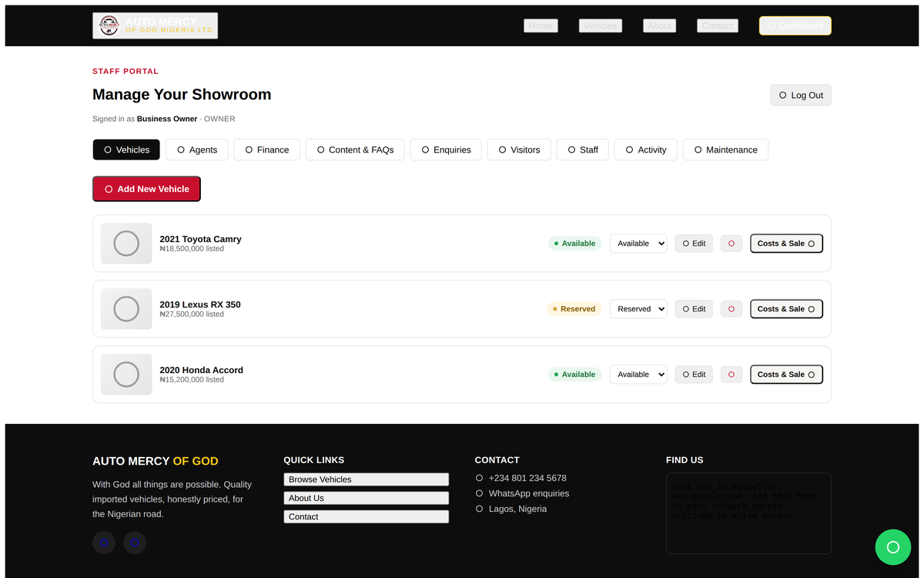Edit the 2020 Honda Accord listing
Viewport: 924px width, 578px height.
[x=694, y=375]
